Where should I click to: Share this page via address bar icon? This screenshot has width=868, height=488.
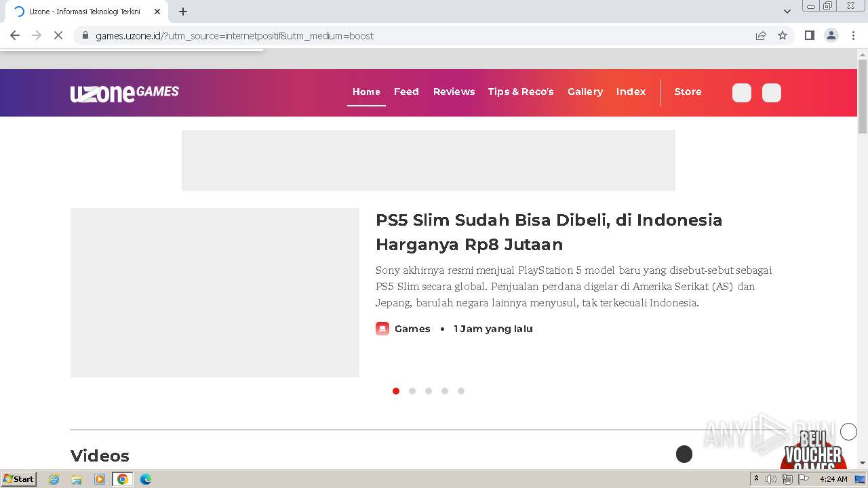(x=761, y=36)
